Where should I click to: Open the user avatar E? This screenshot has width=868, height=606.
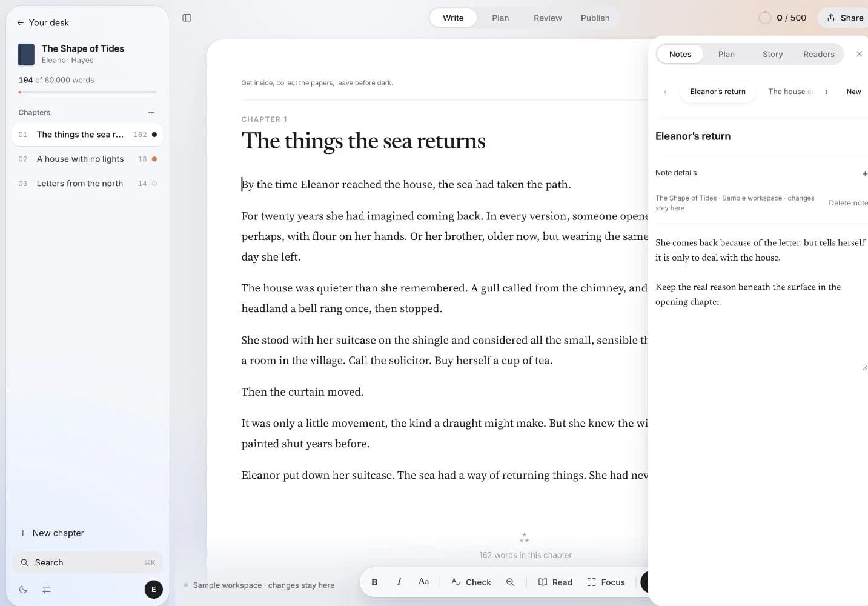[x=154, y=590]
